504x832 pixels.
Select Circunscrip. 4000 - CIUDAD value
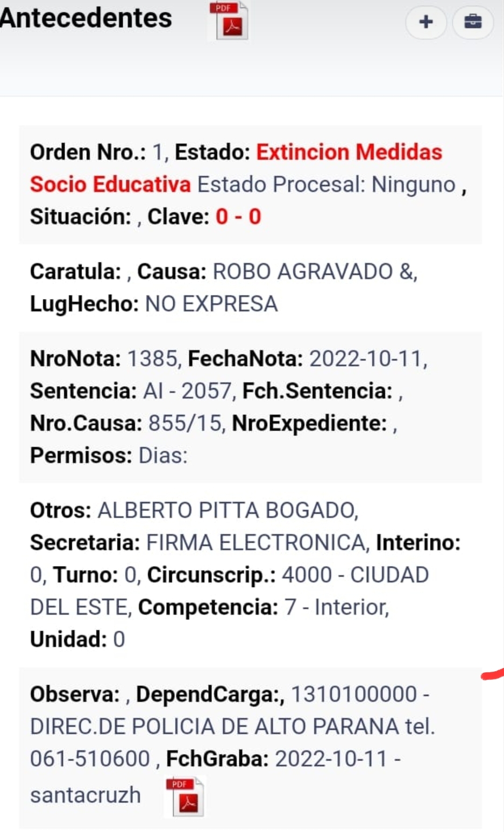click(x=355, y=575)
